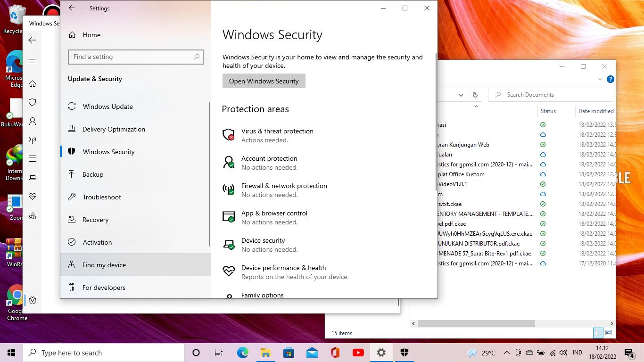Click the settings gear in Windows Security sidebar

[33, 300]
